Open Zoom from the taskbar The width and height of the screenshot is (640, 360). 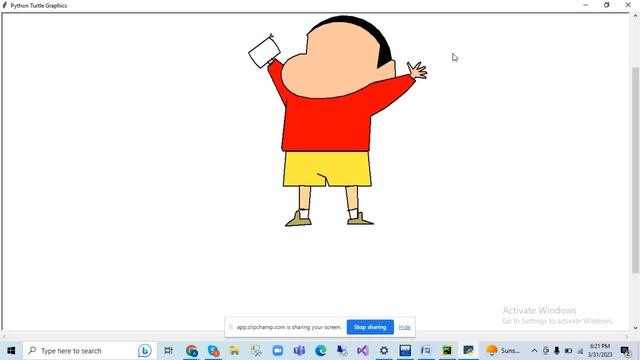click(278, 351)
